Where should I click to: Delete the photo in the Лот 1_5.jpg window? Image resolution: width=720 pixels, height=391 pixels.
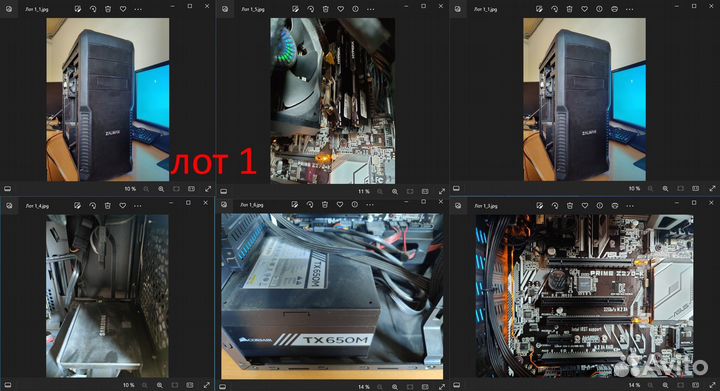point(325,9)
